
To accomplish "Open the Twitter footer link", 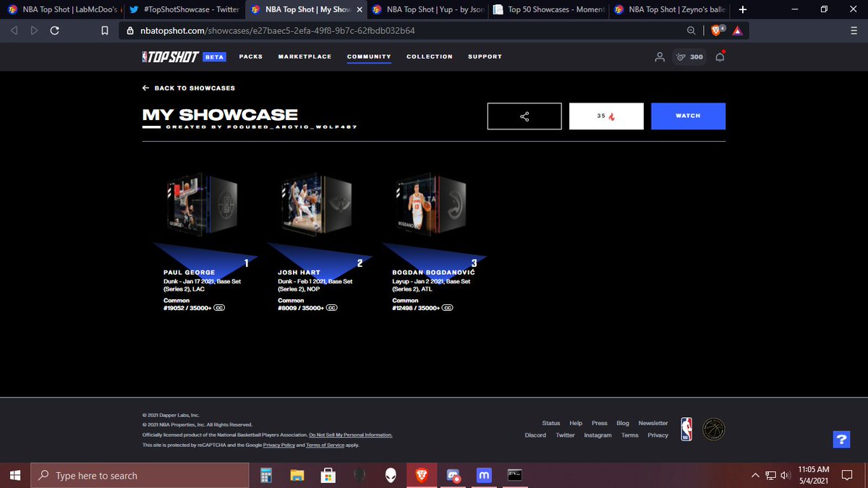I will coord(565,435).
